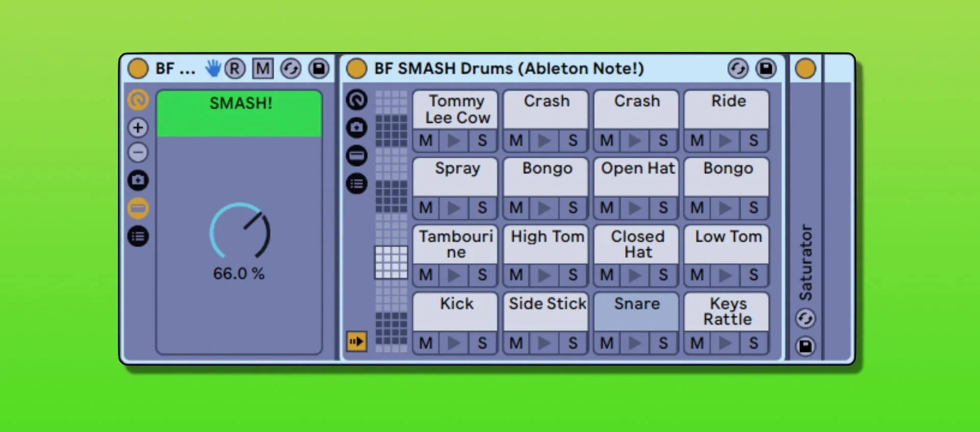Preview the High Tom pad
The height and width of the screenshot is (432, 980).
pyautogui.click(x=545, y=275)
